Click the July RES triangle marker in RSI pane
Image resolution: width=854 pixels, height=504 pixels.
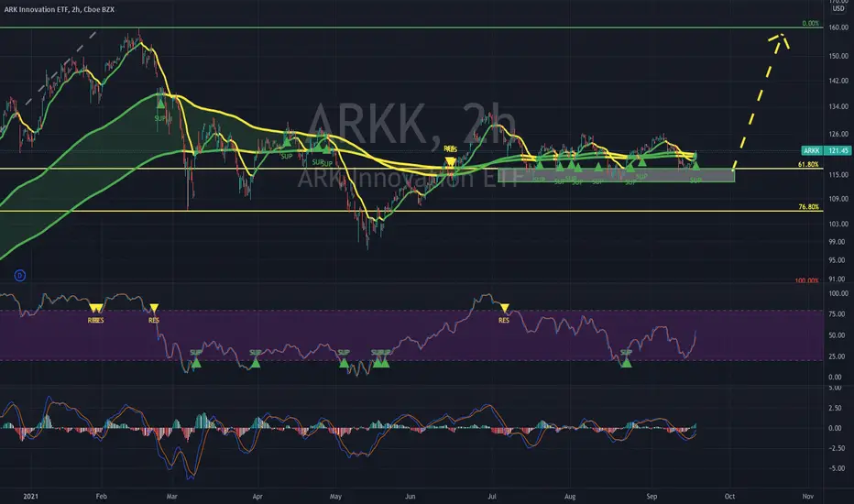(504, 309)
